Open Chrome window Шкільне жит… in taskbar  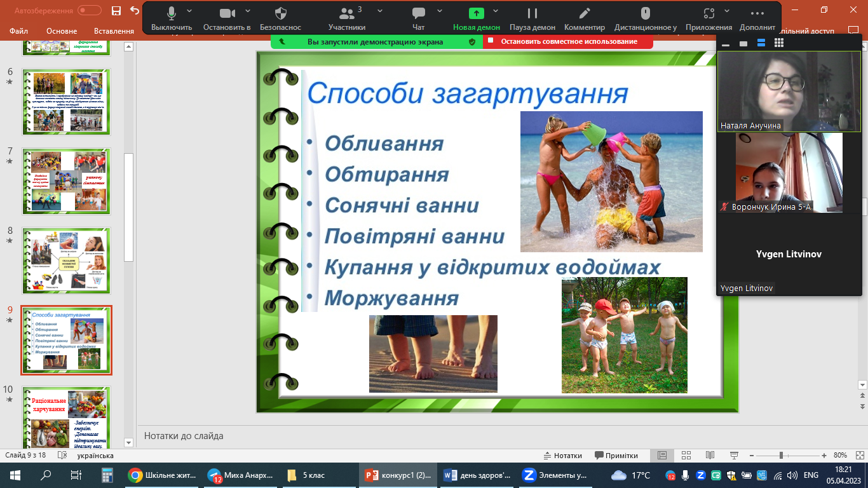tap(162, 475)
